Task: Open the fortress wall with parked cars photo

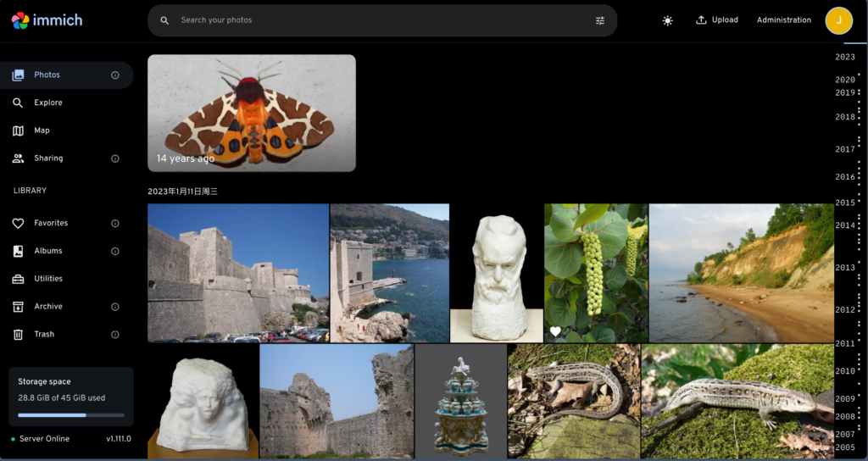Action: pyautogui.click(x=238, y=273)
